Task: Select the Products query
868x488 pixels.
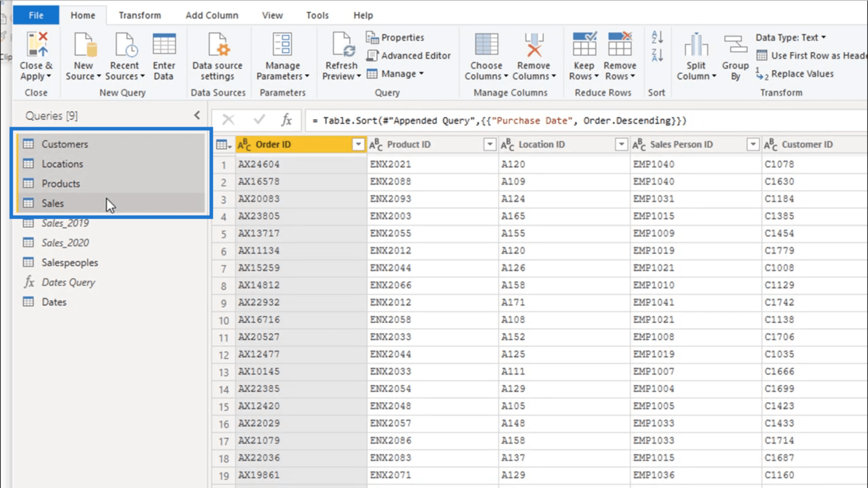Action: [111, 183]
